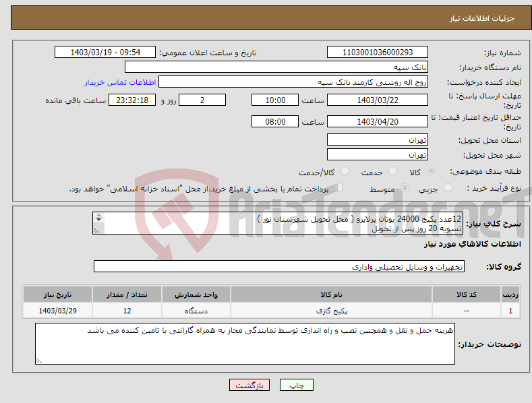Click the announcement date field 1403/03/19 - 09:54

click(105, 53)
